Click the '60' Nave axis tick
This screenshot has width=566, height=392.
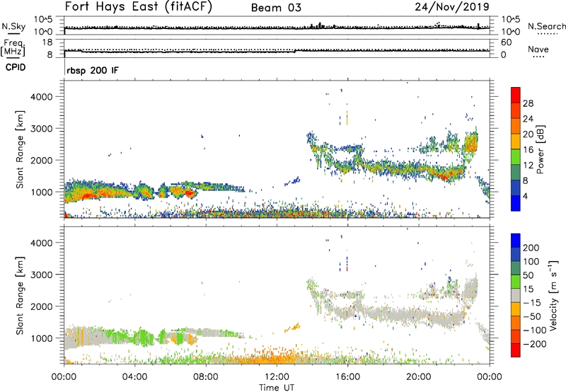tap(507, 42)
